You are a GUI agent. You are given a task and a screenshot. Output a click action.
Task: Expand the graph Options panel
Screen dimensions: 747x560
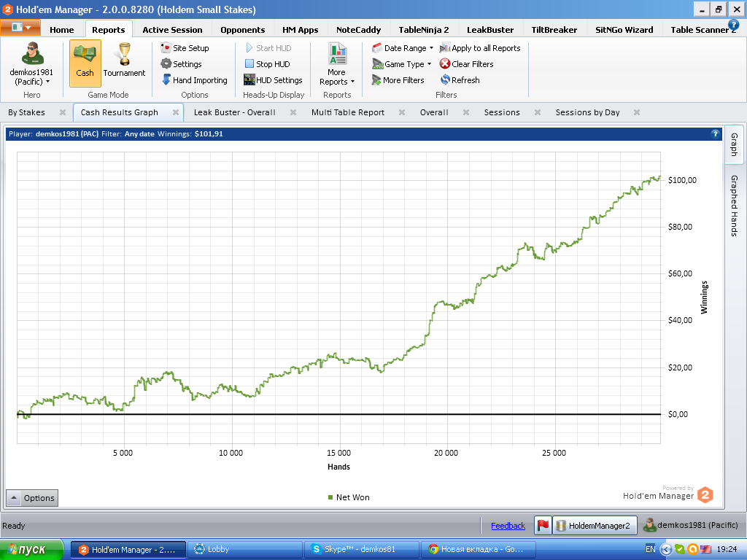click(32, 498)
